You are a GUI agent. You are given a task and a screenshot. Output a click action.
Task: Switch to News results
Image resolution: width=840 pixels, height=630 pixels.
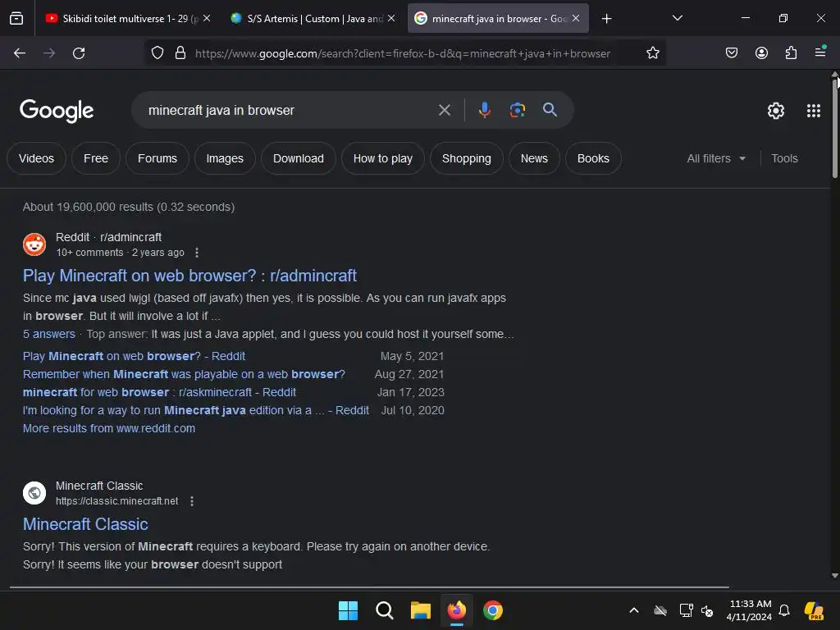pyautogui.click(x=534, y=158)
